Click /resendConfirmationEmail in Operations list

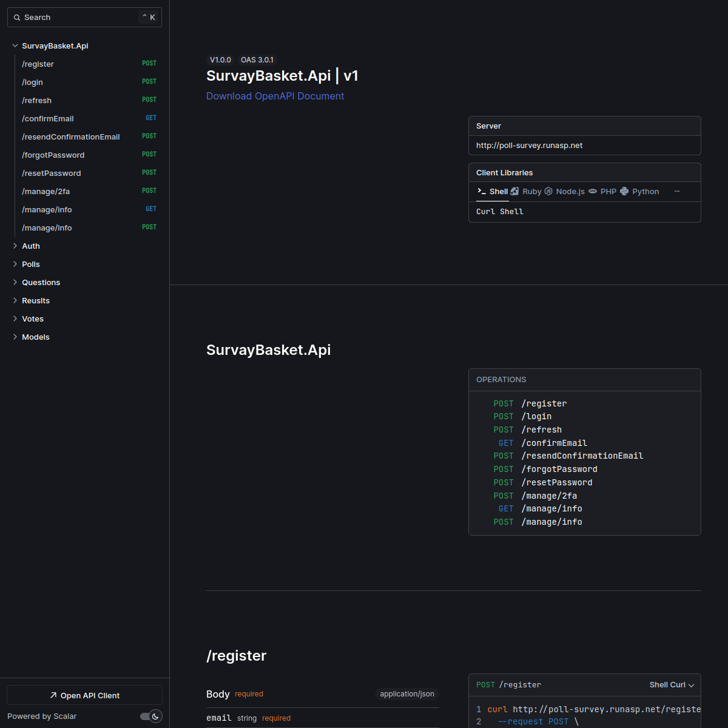[568, 456]
